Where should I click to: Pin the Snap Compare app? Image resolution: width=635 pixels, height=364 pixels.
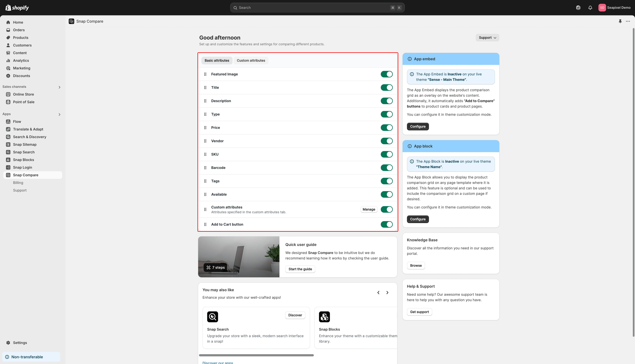[x=620, y=21]
